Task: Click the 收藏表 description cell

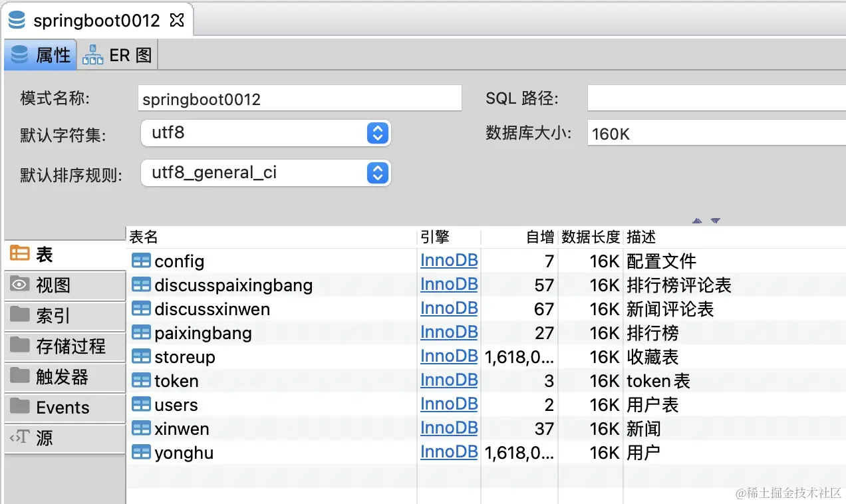Action: point(652,357)
